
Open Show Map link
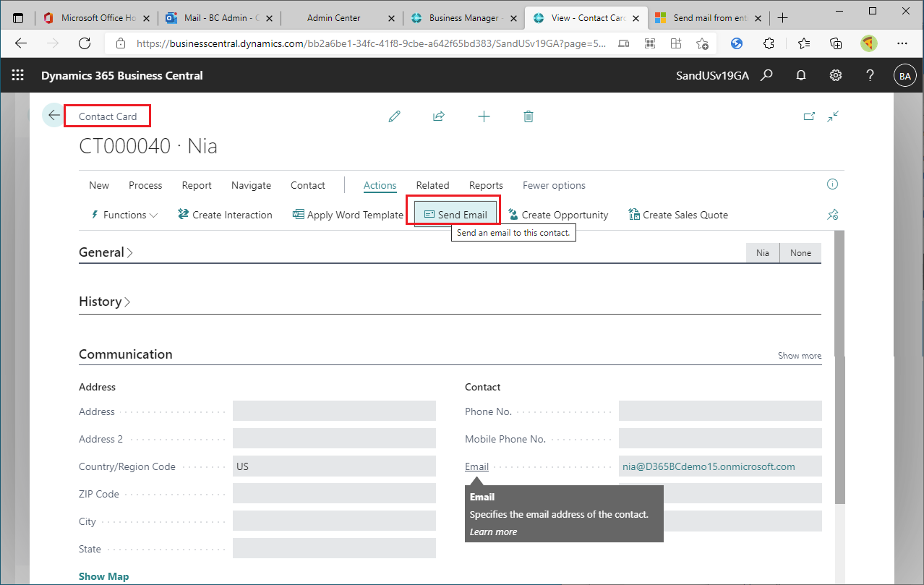(103, 576)
